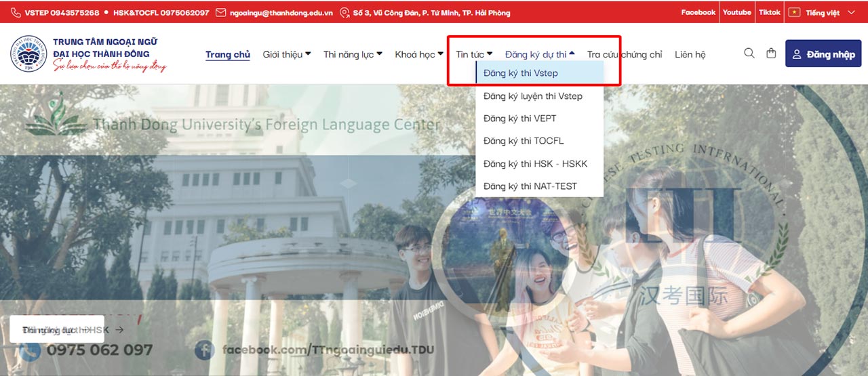This screenshot has height=376, width=868.
Task: Collapse the Đăng ký dự thi menu
Action: pyautogui.click(x=540, y=54)
